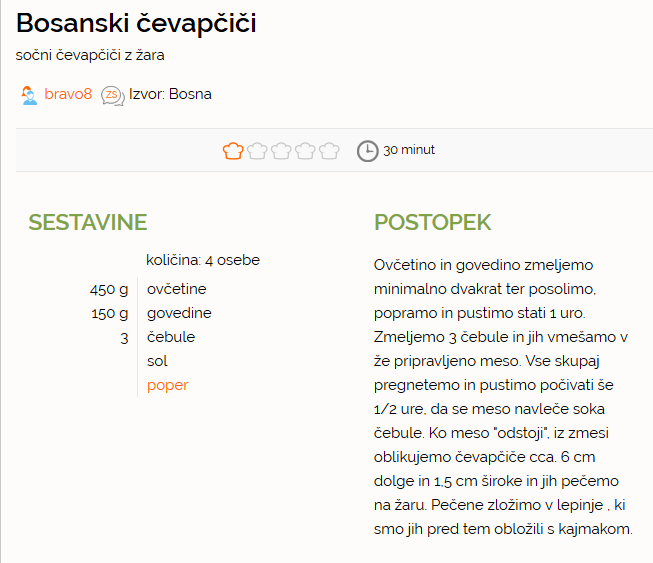Click the Bosanski čevapčiči recipe title
653x563 pixels.
pos(136,23)
